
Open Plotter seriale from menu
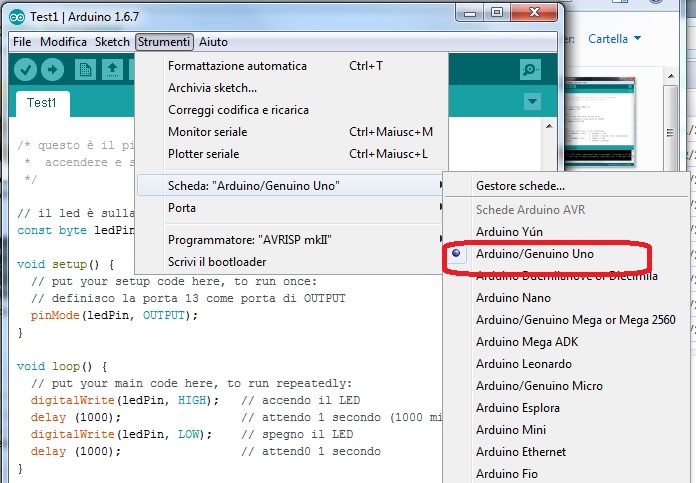click(x=291, y=154)
